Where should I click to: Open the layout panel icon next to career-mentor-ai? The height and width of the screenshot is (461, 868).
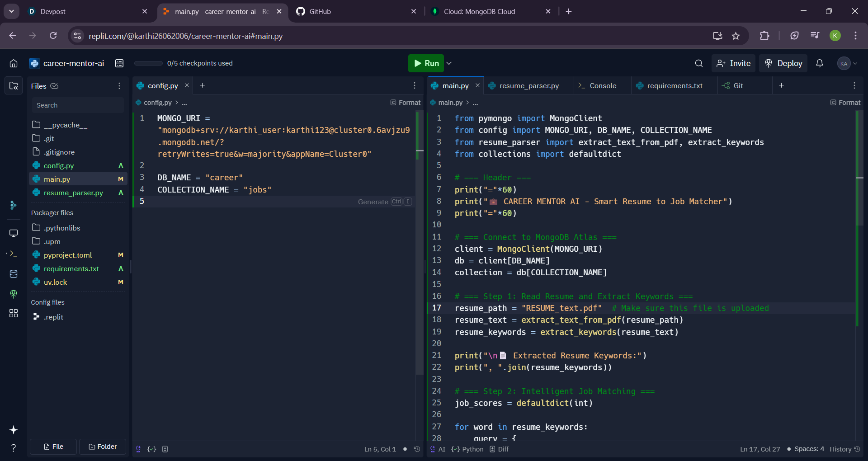pyautogui.click(x=119, y=63)
